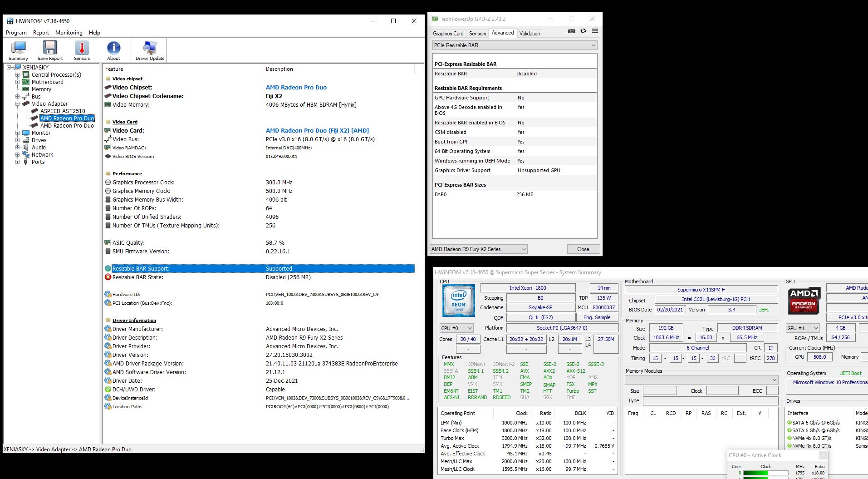This screenshot has width=868, height=479.
Task: Switch to Graphics Card tab in GPU-Z
Action: [x=448, y=33]
